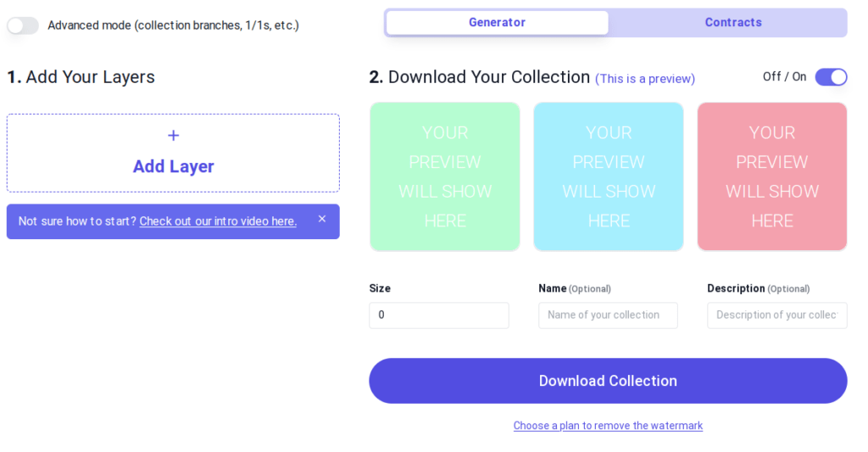Click the Add Layer box
This screenshot has height=452, width=868.
tap(173, 153)
